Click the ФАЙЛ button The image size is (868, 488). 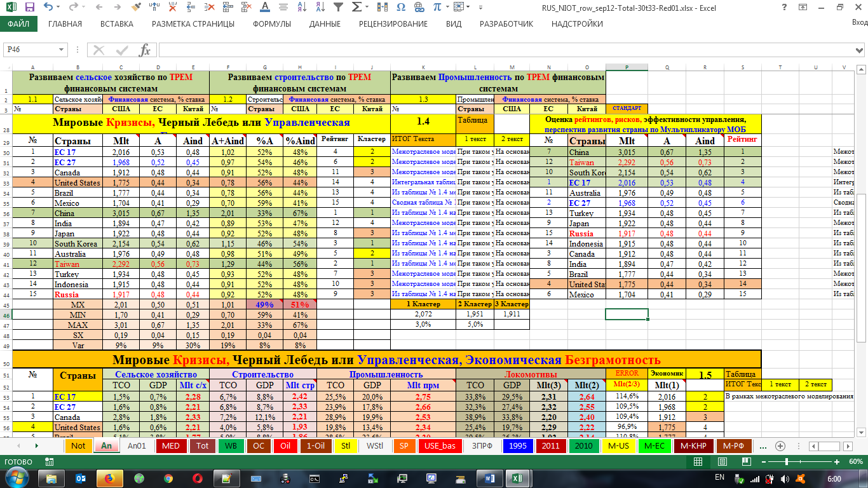[18, 24]
